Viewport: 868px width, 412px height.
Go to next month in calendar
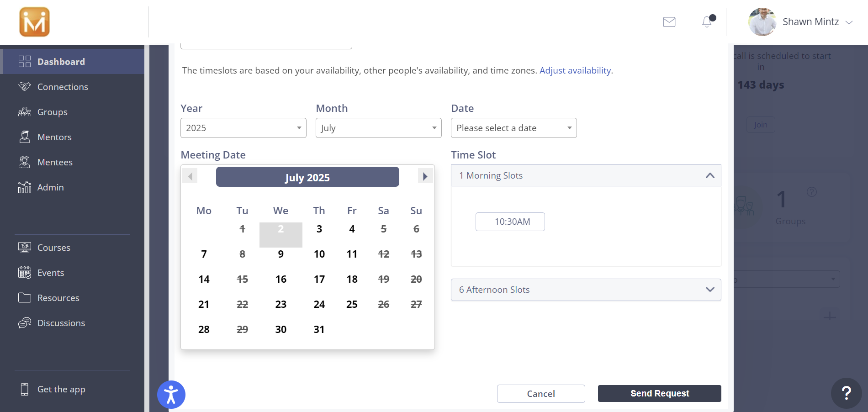pos(425,176)
